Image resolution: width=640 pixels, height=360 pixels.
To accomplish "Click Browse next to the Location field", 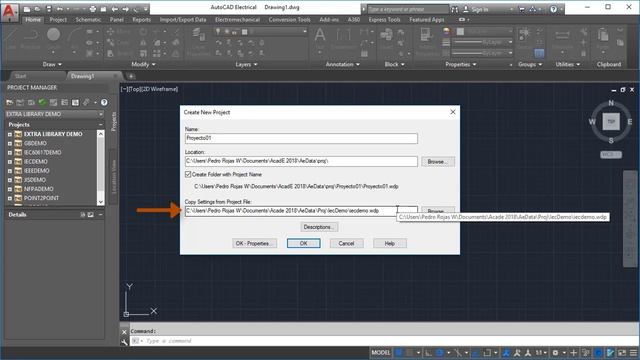I will coord(438,162).
